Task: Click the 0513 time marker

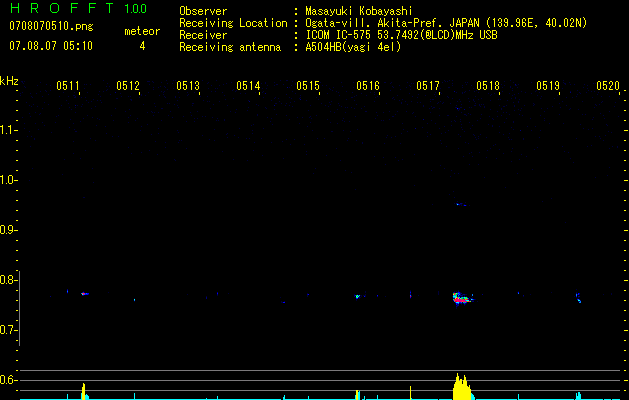Action: tap(188, 86)
